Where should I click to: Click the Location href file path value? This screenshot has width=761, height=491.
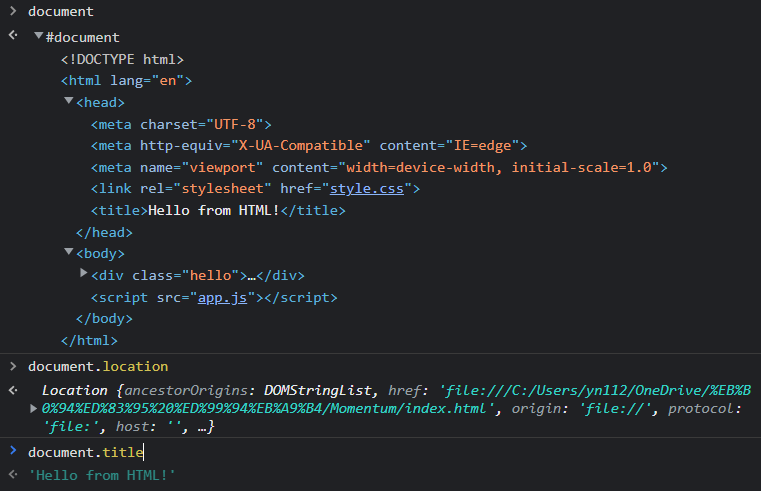396,400
